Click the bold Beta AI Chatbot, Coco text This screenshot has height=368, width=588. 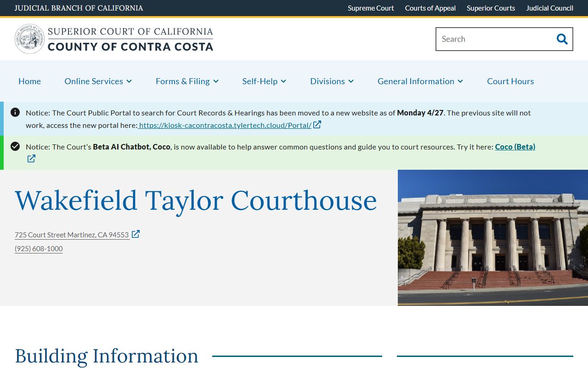tap(131, 147)
